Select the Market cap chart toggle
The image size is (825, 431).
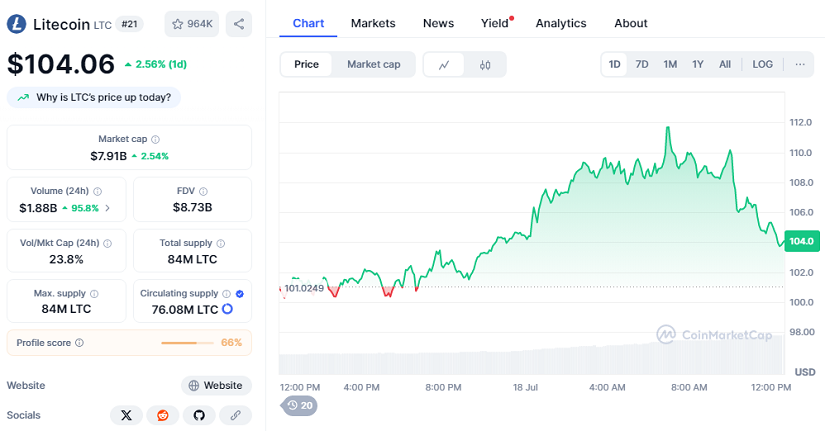(x=374, y=64)
